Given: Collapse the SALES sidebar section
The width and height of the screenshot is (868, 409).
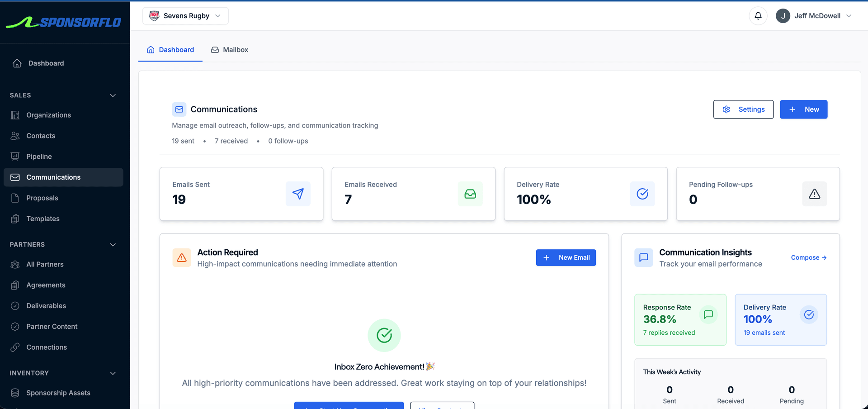Looking at the screenshot, I should pyautogui.click(x=113, y=95).
